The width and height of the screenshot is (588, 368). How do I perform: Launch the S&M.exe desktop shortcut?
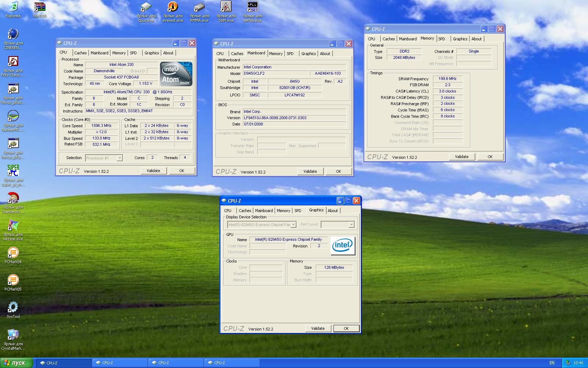point(226,12)
